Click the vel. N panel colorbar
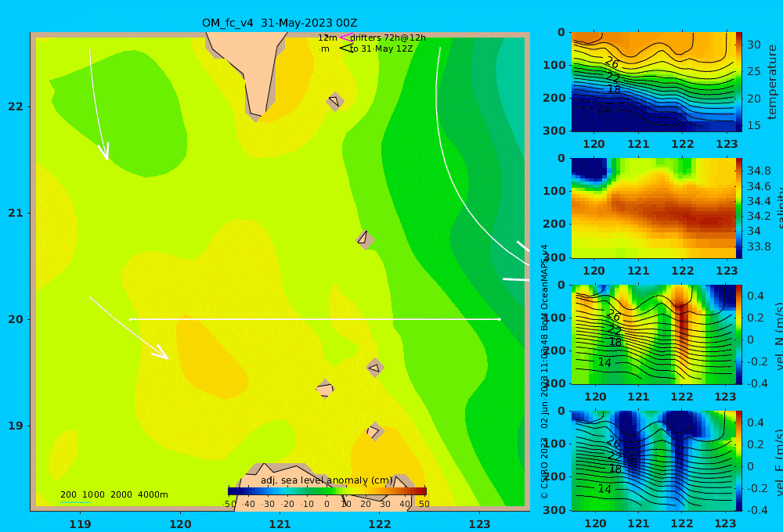 (739, 334)
